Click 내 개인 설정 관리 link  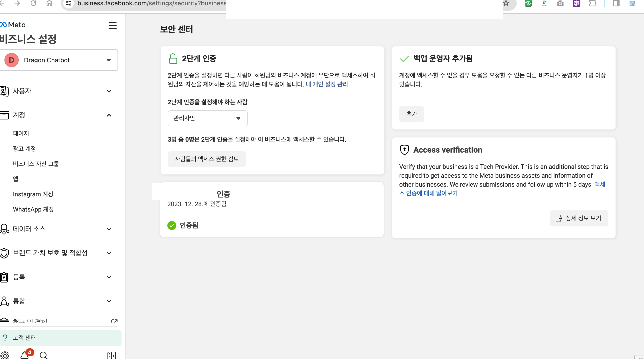pyautogui.click(x=326, y=84)
